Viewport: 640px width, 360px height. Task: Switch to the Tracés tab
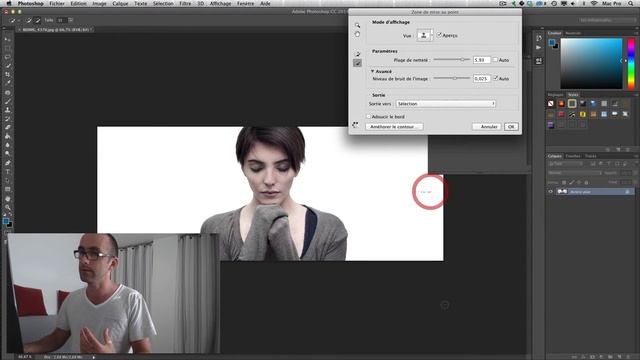click(590, 156)
